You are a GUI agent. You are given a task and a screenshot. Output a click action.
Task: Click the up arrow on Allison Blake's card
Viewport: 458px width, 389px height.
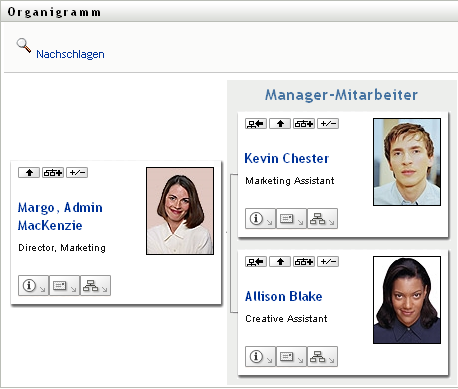280,262
